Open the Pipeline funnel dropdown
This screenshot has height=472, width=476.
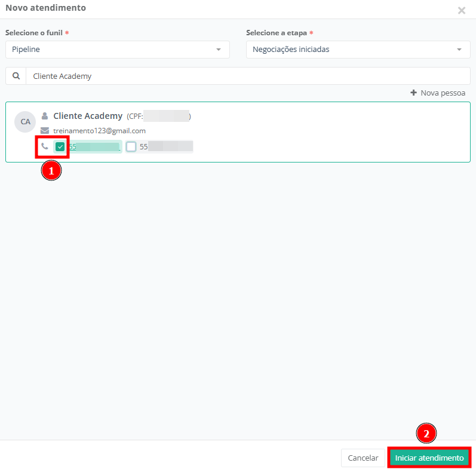[x=117, y=50]
